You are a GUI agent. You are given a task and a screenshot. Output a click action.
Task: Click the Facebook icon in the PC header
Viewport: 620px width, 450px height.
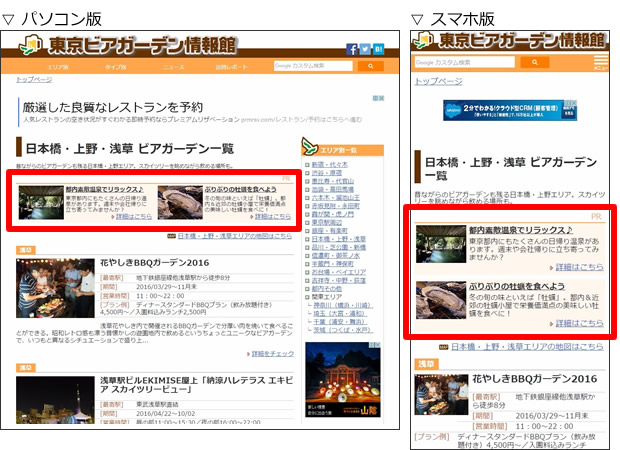coord(351,49)
